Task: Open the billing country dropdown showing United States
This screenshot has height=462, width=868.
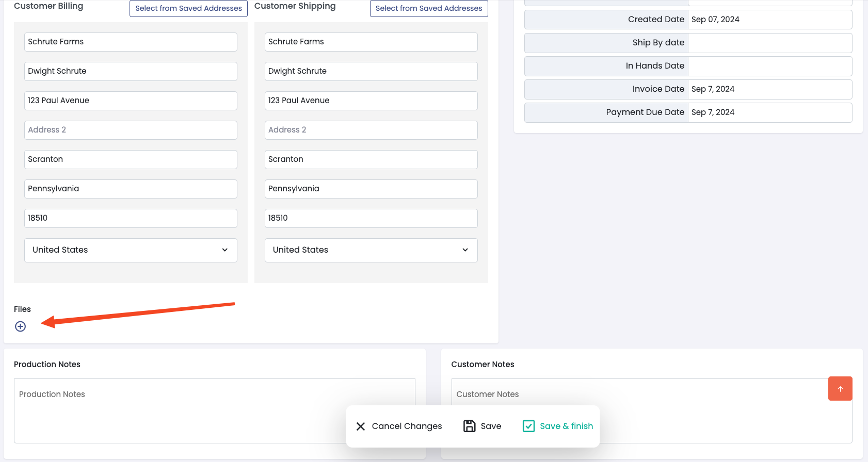Action: click(131, 250)
